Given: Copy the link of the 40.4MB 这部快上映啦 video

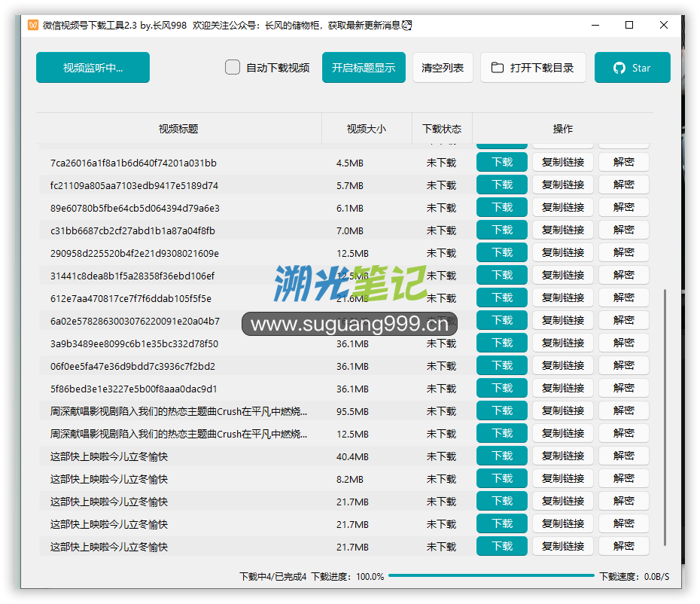Looking at the screenshot, I should (563, 456).
